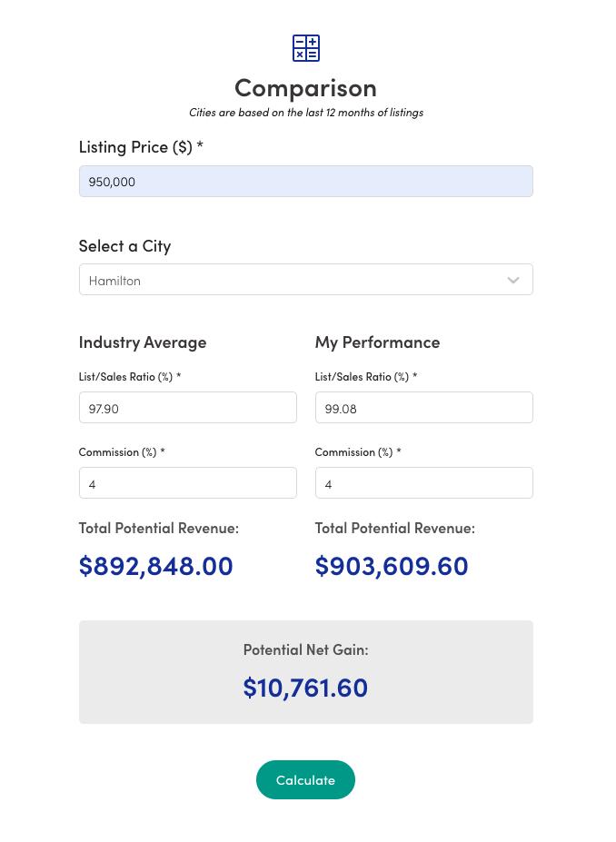Screen dimensions: 616x842
Task: Select the My Performance Commission input
Action: click(423, 483)
